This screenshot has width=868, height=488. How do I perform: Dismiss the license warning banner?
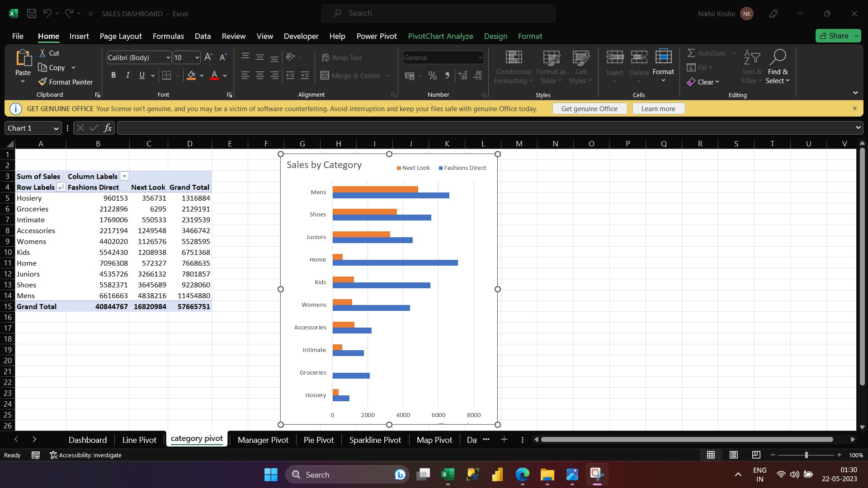[x=855, y=108]
